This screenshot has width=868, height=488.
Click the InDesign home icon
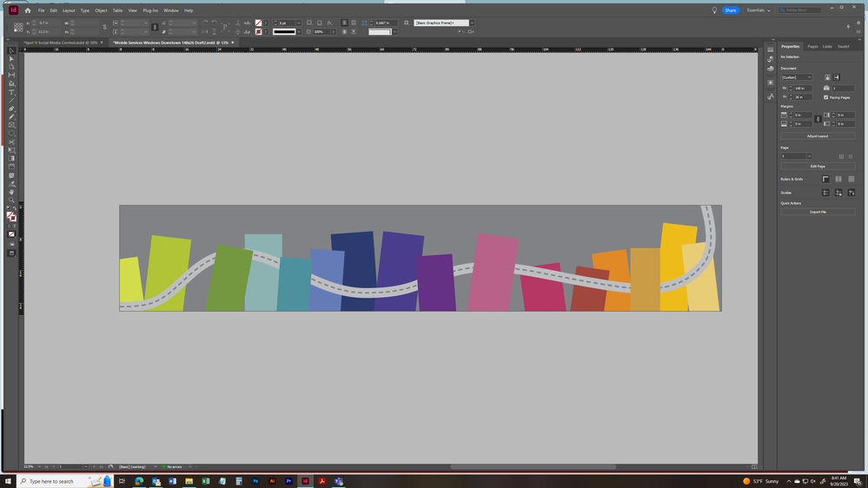[x=27, y=10]
